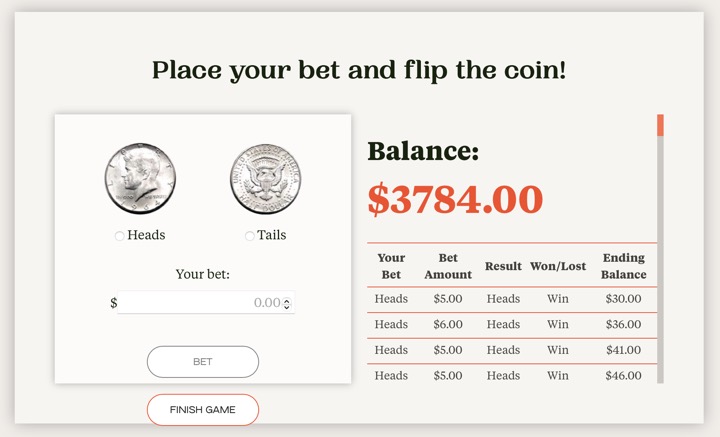Click the Tails coin image
720x437 pixels.
pos(266,179)
